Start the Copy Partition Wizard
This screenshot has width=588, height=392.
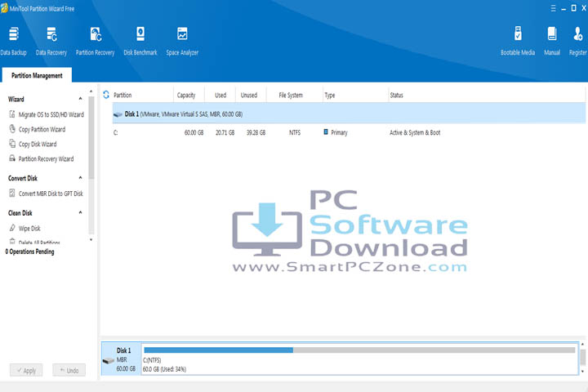(42, 129)
